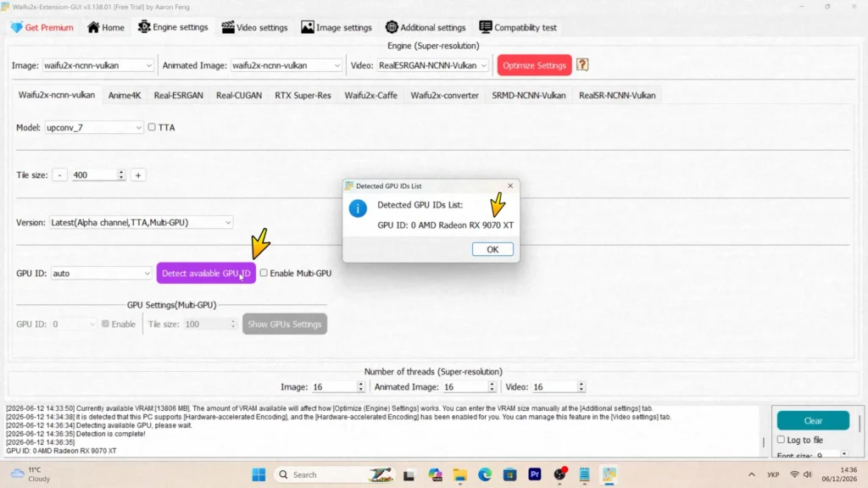
Task: Enable the Log to file checkbox
Action: tap(781, 440)
